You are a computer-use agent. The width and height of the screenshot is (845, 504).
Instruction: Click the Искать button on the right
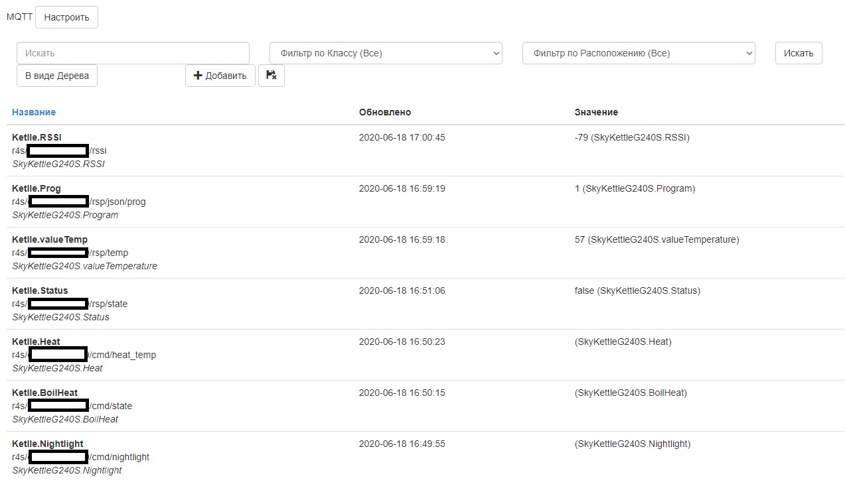click(798, 53)
